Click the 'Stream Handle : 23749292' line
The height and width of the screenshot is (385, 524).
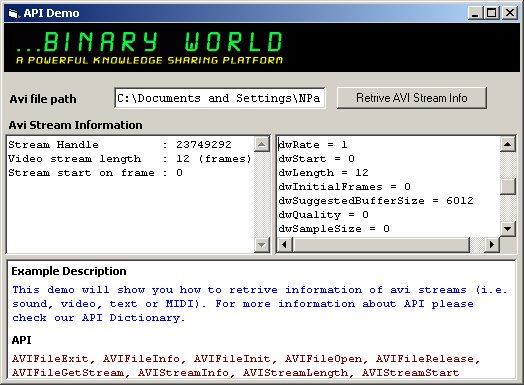point(120,145)
